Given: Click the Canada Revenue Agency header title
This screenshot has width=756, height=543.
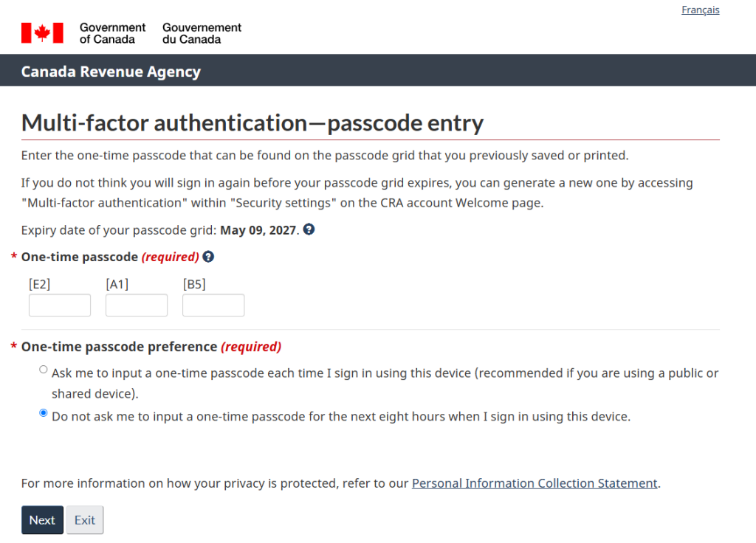Looking at the screenshot, I should tap(111, 72).
